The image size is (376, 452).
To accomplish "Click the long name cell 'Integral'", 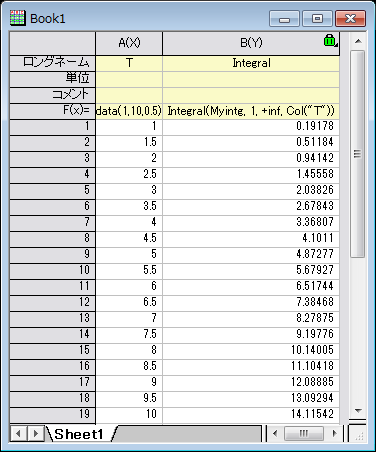I will pos(251,63).
